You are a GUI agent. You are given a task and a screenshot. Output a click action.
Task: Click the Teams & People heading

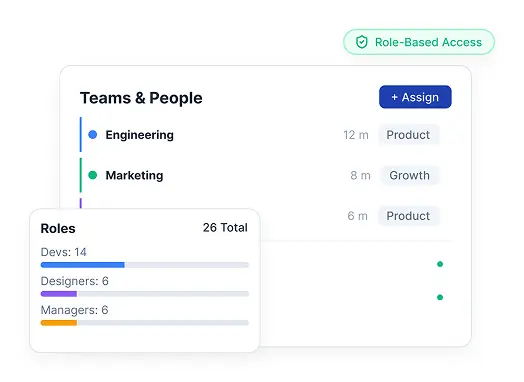click(x=141, y=98)
